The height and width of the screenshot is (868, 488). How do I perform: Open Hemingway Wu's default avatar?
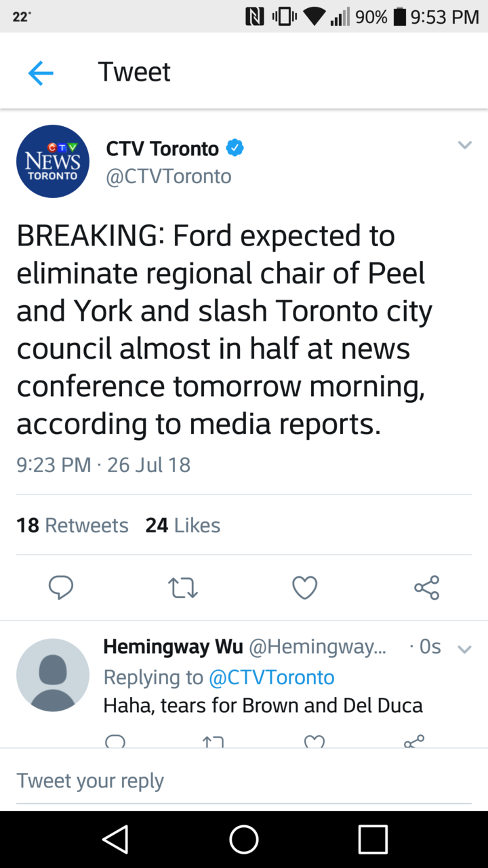coord(53,675)
